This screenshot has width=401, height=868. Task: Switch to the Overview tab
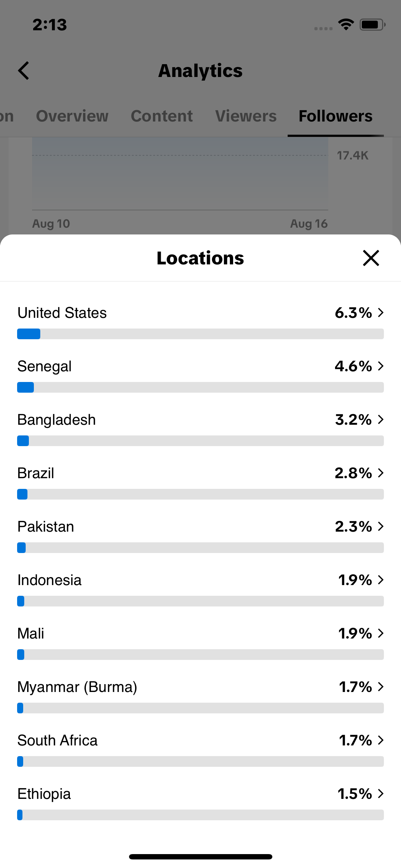[72, 116]
